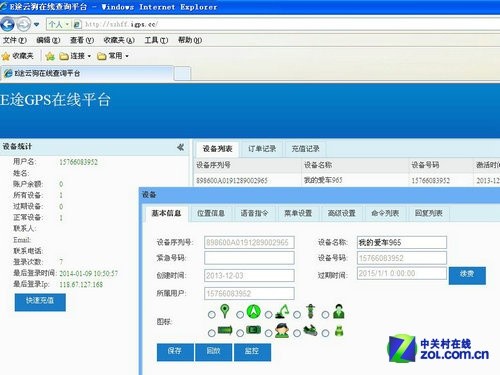Click the 收藏夹 star favorites button
Screen dimensions: 500x375
coord(18,56)
